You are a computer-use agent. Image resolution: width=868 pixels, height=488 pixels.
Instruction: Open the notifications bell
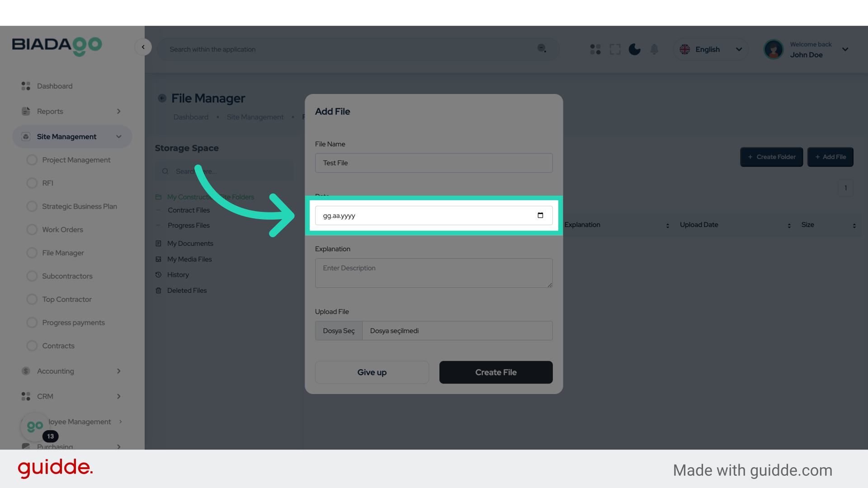coord(654,49)
